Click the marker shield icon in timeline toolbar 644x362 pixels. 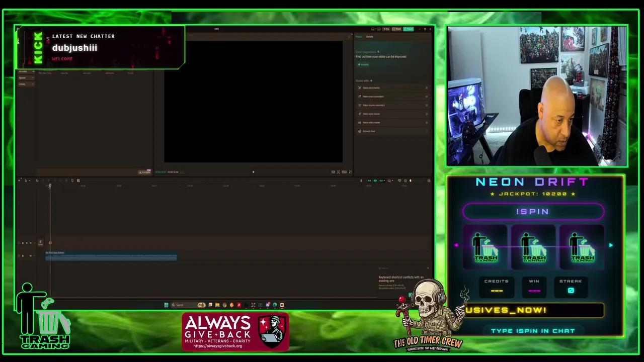tap(72, 180)
